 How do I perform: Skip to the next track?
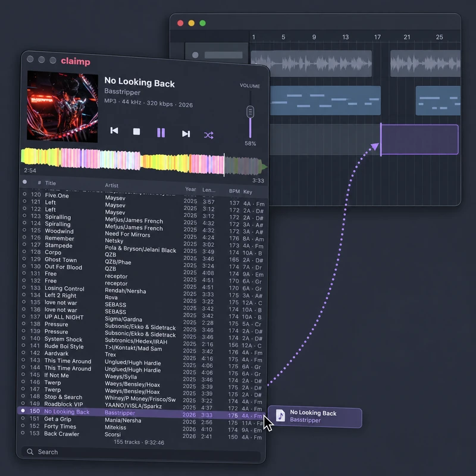186,133
